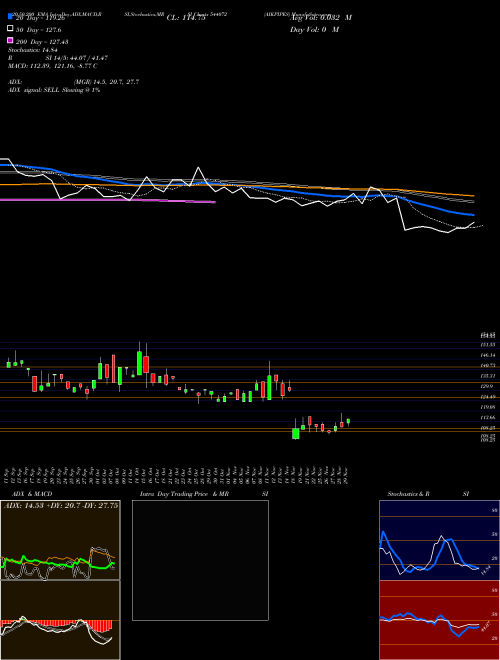Click the ADX signal: SELL text line
The height and width of the screenshot is (660, 500).
pos(54,90)
